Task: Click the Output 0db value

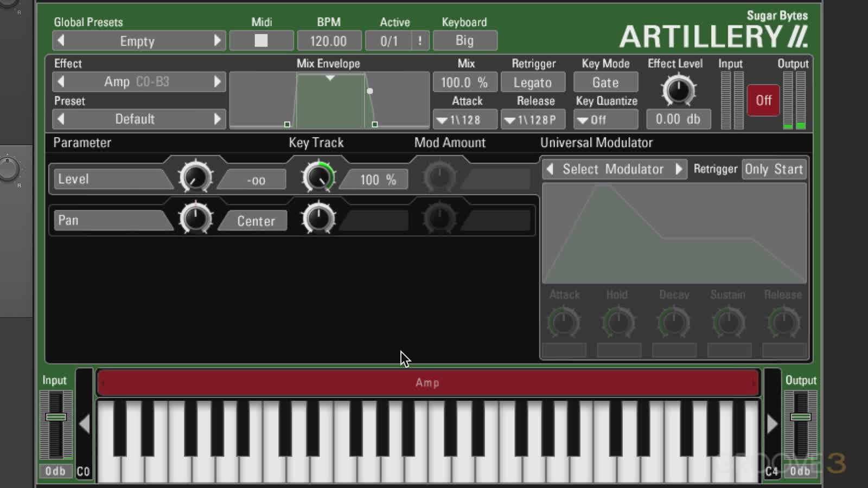Action: (800, 471)
